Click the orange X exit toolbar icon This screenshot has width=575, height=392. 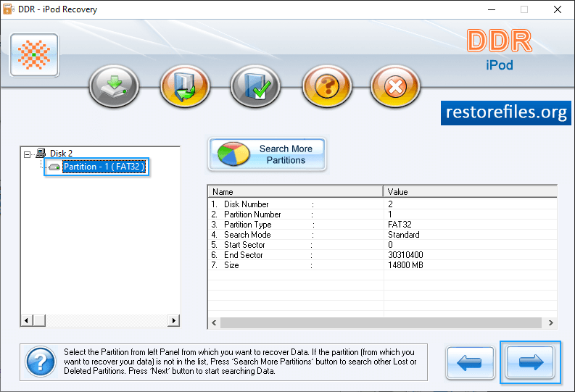[395, 86]
